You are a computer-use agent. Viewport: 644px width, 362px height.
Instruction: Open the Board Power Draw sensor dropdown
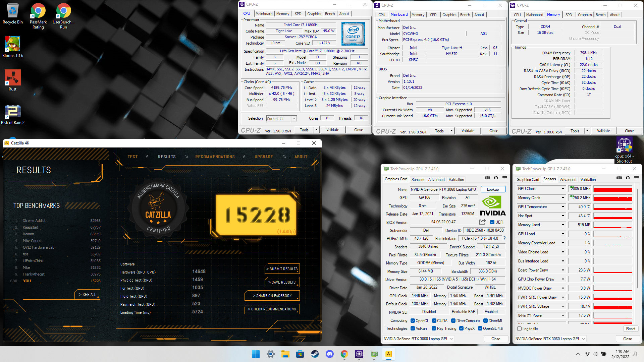pyautogui.click(x=563, y=270)
